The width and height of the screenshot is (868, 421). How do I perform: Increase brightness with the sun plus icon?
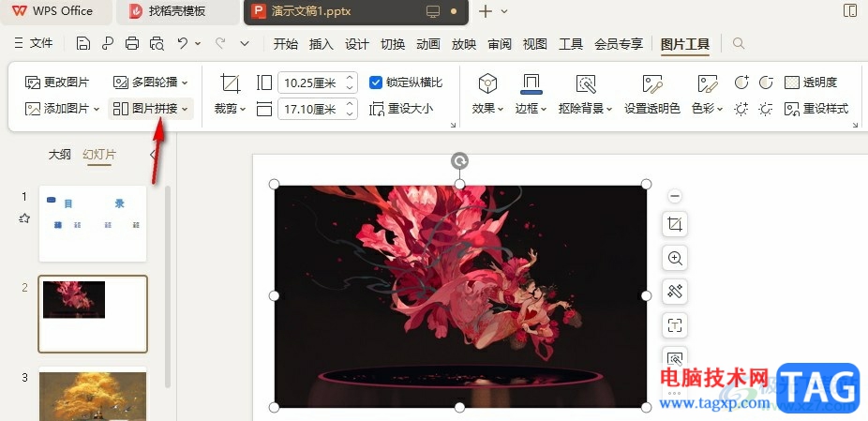pos(741,109)
